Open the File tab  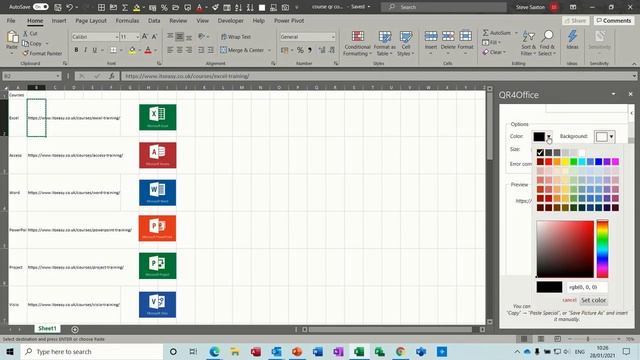(11, 20)
